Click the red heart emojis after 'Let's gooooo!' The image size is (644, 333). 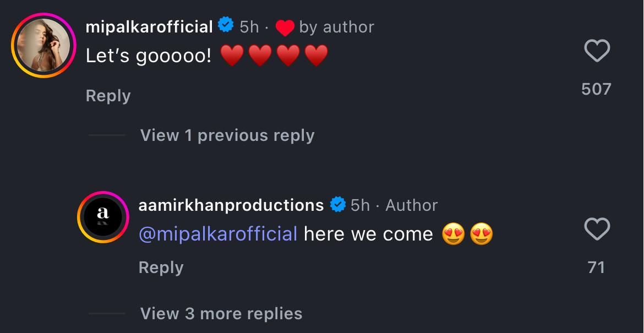click(x=274, y=56)
